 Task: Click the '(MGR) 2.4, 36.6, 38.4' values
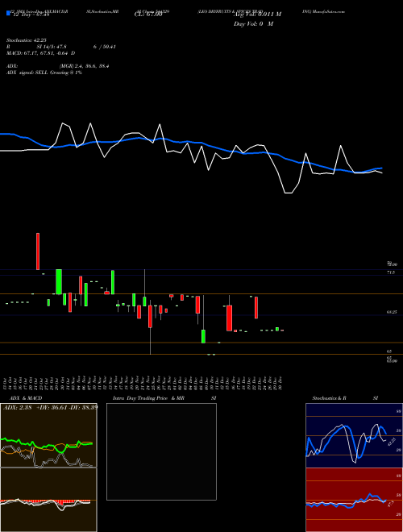coord(84,66)
